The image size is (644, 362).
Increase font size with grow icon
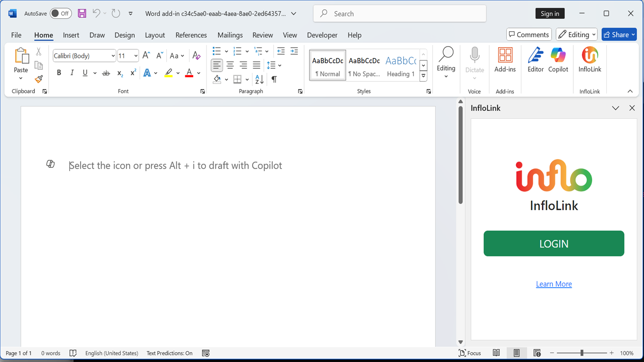146,56
